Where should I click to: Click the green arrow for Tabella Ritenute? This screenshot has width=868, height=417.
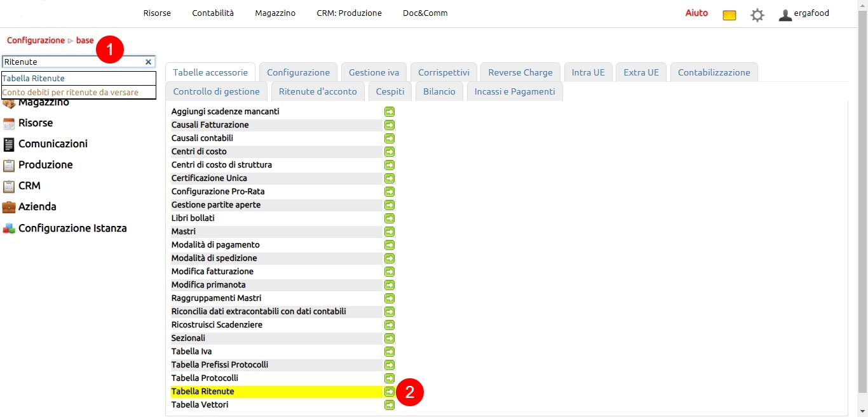[x=390, y=392]
